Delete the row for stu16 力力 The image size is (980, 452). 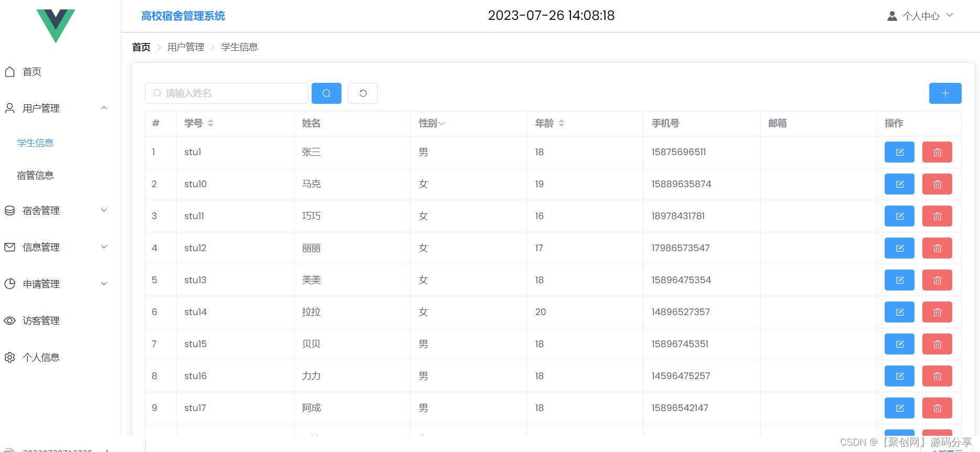pyautogui.click(x=937, y=376)
